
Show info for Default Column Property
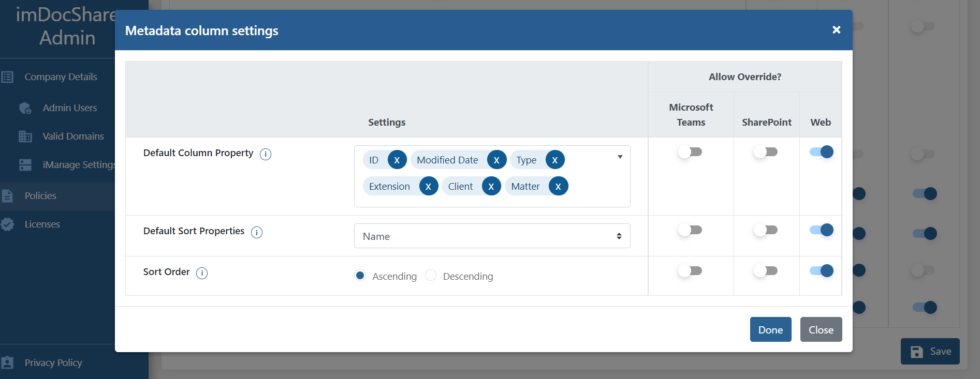pyautogui.click(x=266, y=154)
